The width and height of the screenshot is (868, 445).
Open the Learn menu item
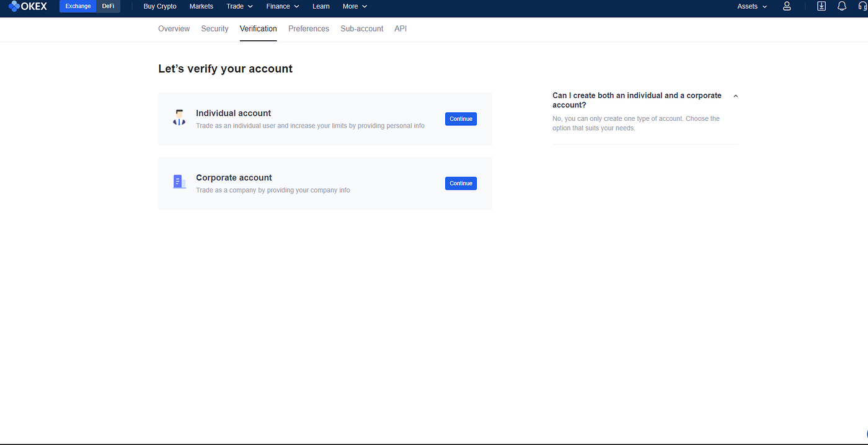321,6
